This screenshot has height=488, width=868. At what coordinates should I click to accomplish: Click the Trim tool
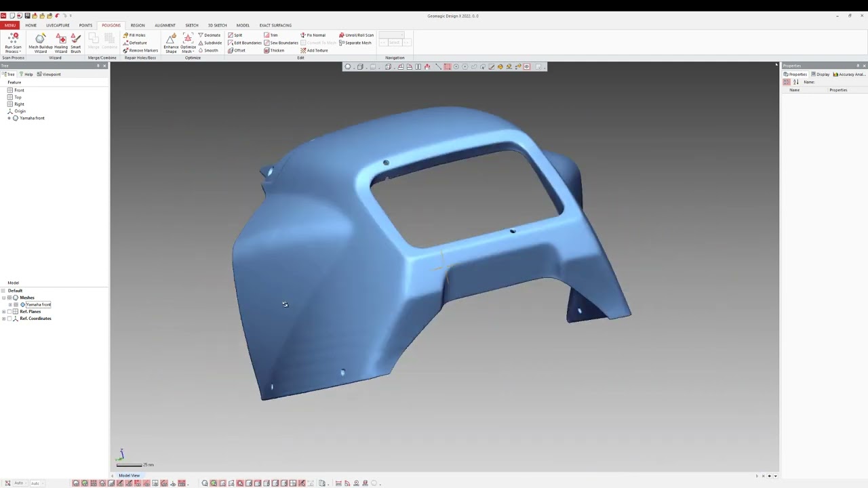click(x=271, y=35)
